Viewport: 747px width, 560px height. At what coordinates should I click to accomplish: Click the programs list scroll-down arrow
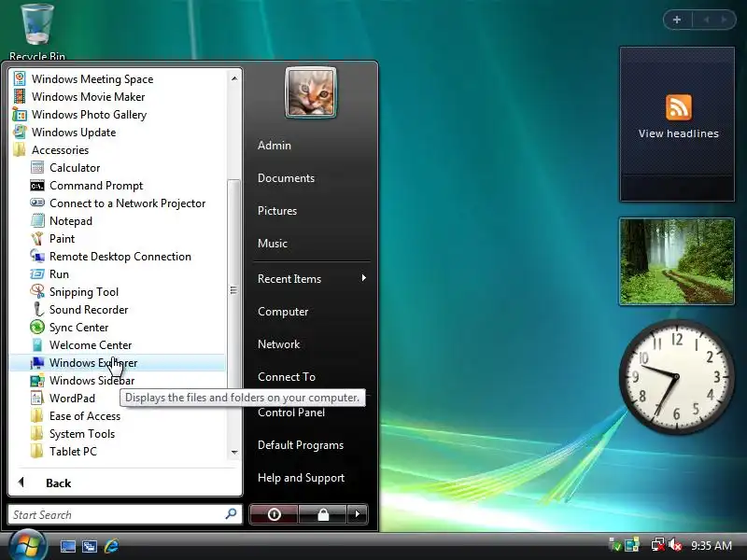[234, 452]
